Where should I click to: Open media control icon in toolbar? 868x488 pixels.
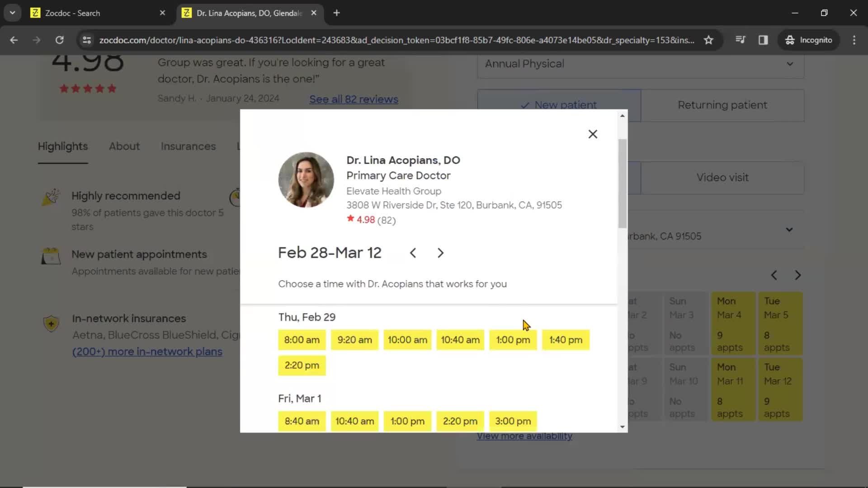click(740, 40)
